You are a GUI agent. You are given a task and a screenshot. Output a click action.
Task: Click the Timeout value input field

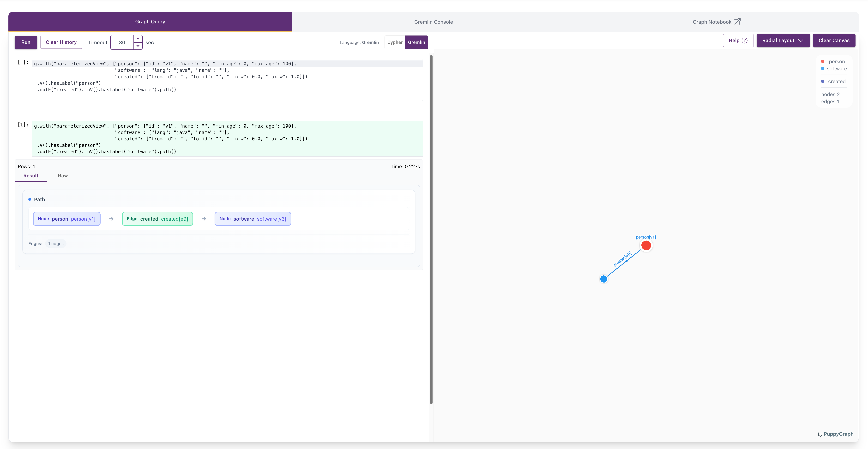coord(122,42)
